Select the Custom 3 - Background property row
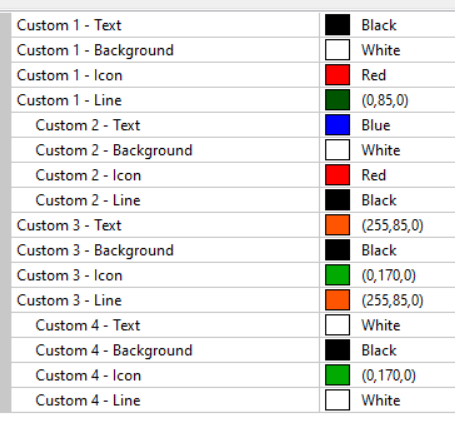 point(233,250)
